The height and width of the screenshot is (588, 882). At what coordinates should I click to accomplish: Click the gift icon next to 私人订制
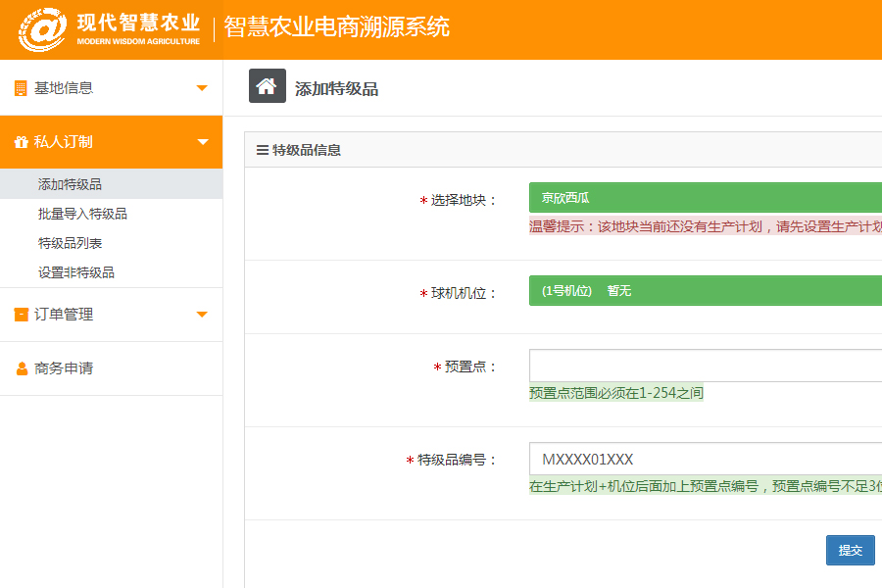(21, 142)
